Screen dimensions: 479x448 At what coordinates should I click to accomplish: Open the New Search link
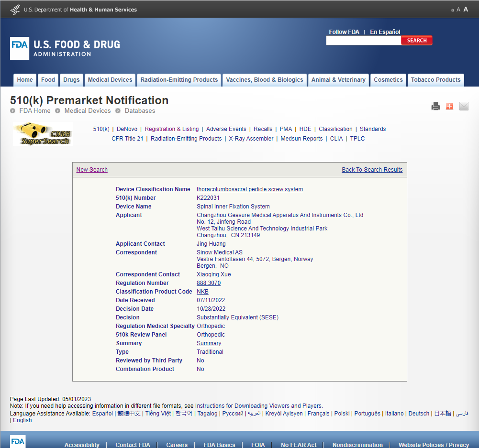(92, 170)
